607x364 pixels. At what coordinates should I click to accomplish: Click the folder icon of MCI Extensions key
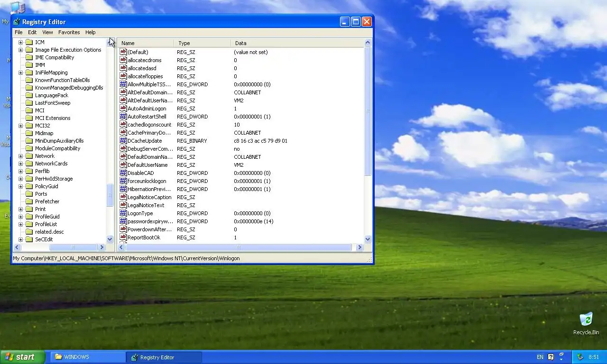pyautogui.click(x=29, y=118)
